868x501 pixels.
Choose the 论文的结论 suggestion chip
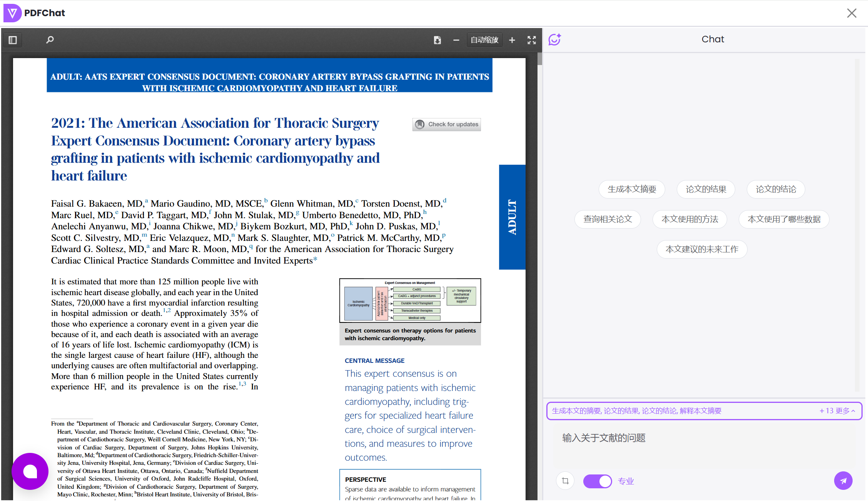pyautogui.click(x=776, y=189)
